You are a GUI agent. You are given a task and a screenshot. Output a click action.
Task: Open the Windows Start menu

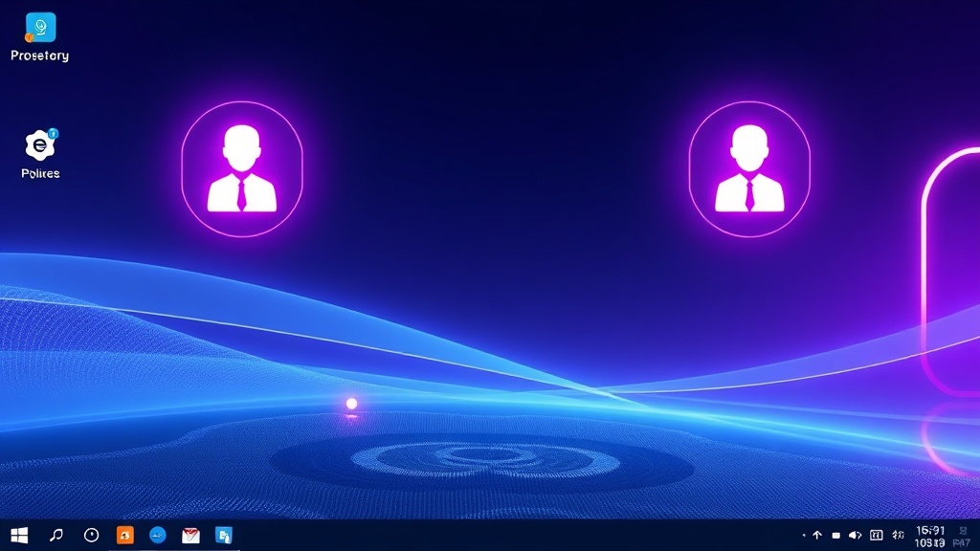coord(19,536)
